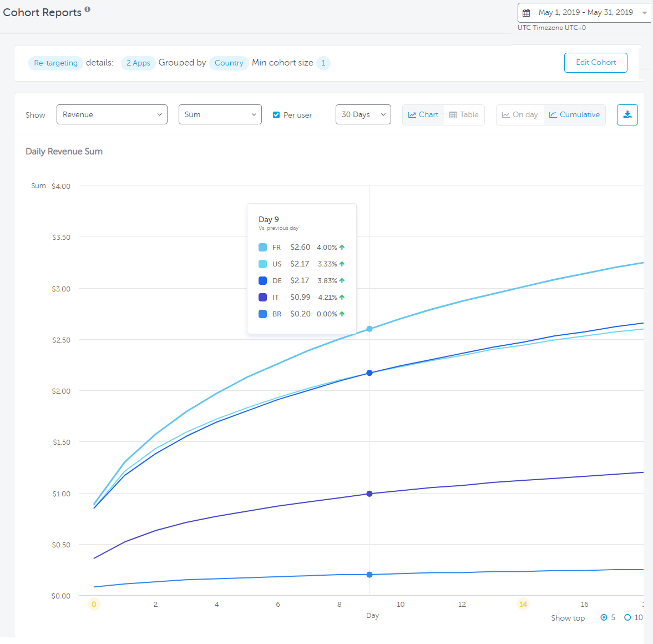The image size is (653, 644).
Task: Click the DE color swatch in tooltip
Action: (263, 281)
